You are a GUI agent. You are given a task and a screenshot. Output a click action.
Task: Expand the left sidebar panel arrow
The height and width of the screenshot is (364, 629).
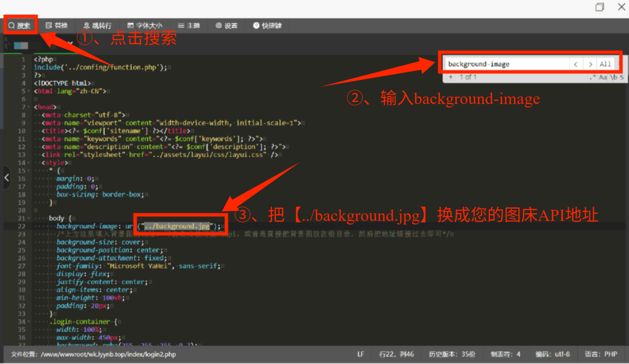(7, 178)
